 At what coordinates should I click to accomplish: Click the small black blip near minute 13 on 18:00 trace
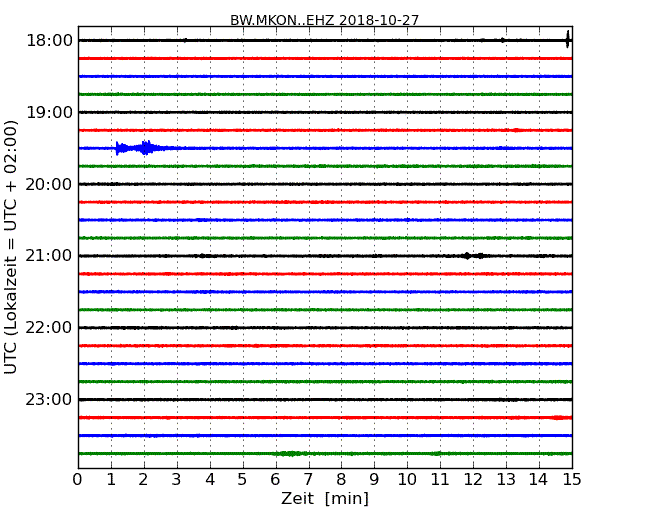click(502, 40)
